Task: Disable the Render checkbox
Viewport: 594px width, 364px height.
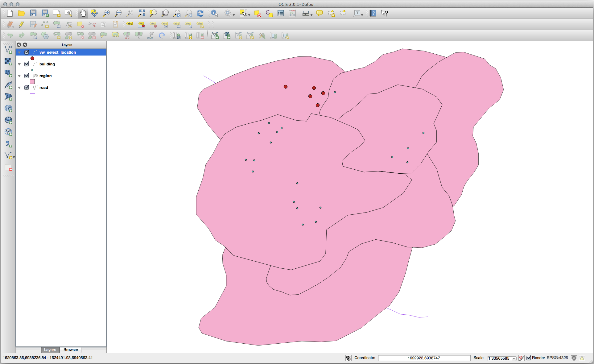Action: point(529,358)
